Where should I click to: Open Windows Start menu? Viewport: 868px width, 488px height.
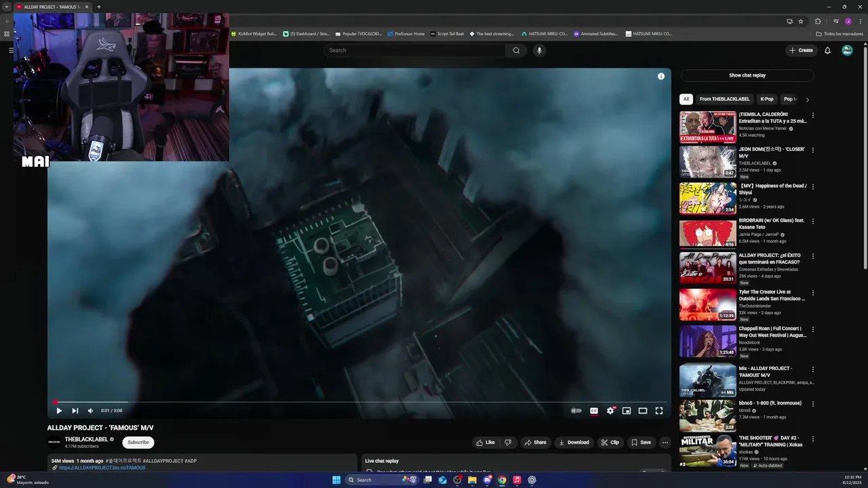pyautogui.click(x=336, y=480)
